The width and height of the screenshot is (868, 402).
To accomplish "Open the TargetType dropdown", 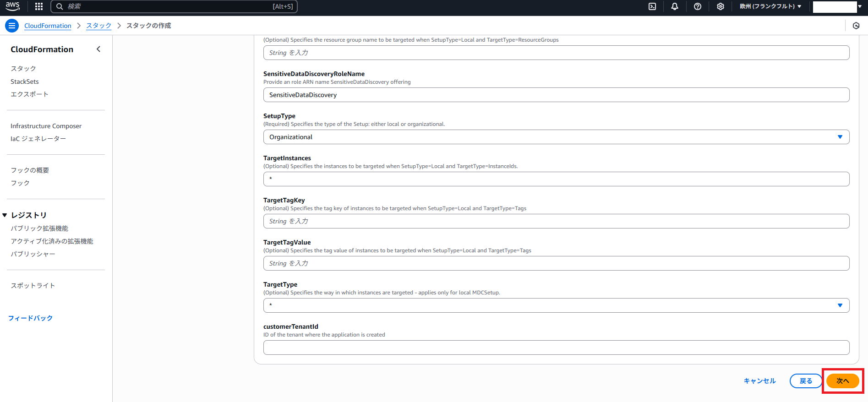I will (x=556, y=305).
